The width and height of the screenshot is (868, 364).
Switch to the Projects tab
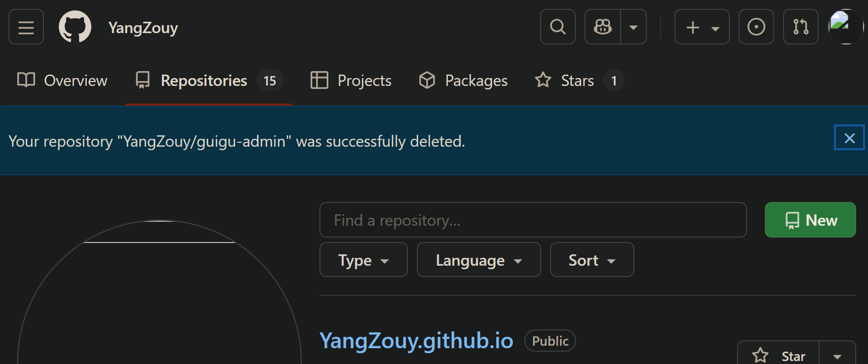351,81
